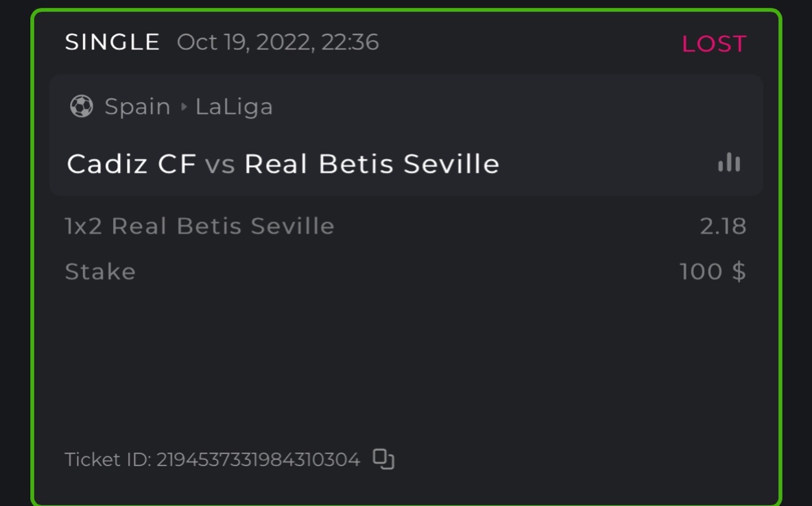Copy the ticket ID using the copy icon

coord(383,459)
